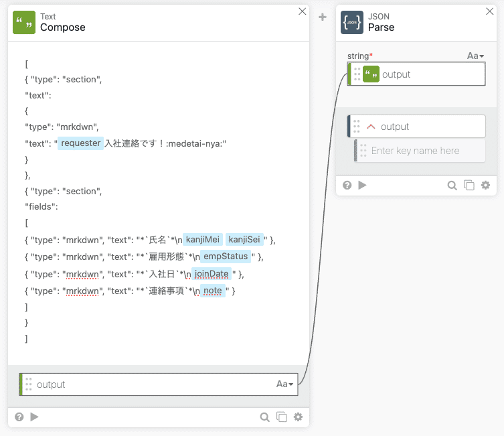Click the JSON Parse card icon
Viewport: 504px width, 436px height.
(352, 22)
